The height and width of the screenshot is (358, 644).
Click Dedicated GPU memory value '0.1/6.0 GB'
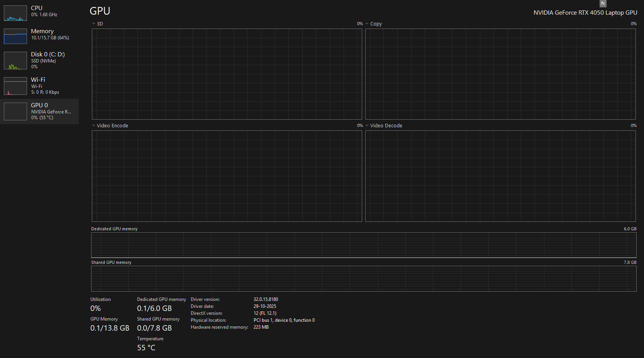154,309
